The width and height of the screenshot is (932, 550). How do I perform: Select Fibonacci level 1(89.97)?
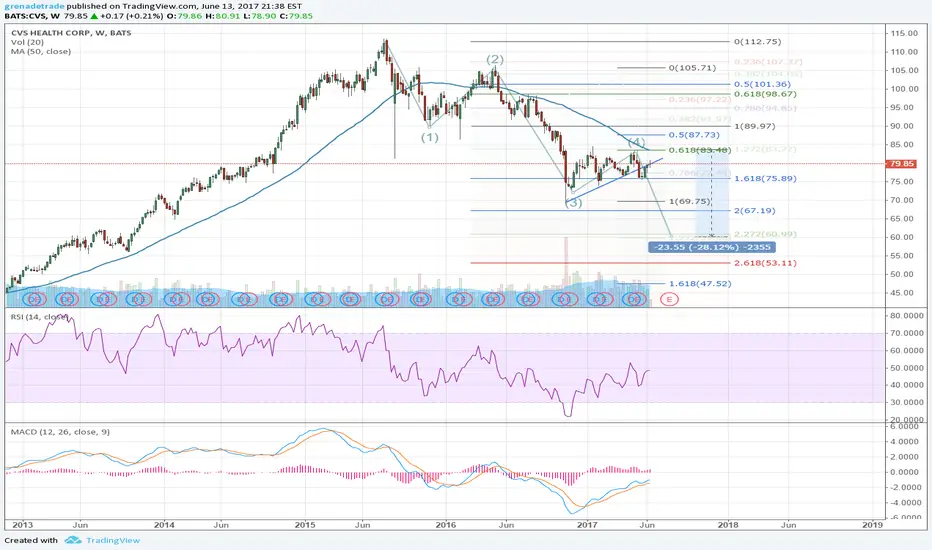[x=755, y=126]
